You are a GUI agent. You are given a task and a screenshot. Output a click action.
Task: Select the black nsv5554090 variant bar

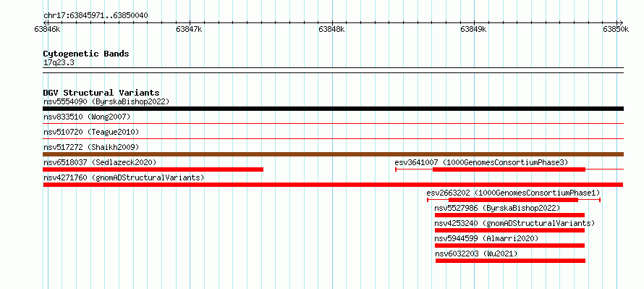pyautogui.click(x=333, y=109)
